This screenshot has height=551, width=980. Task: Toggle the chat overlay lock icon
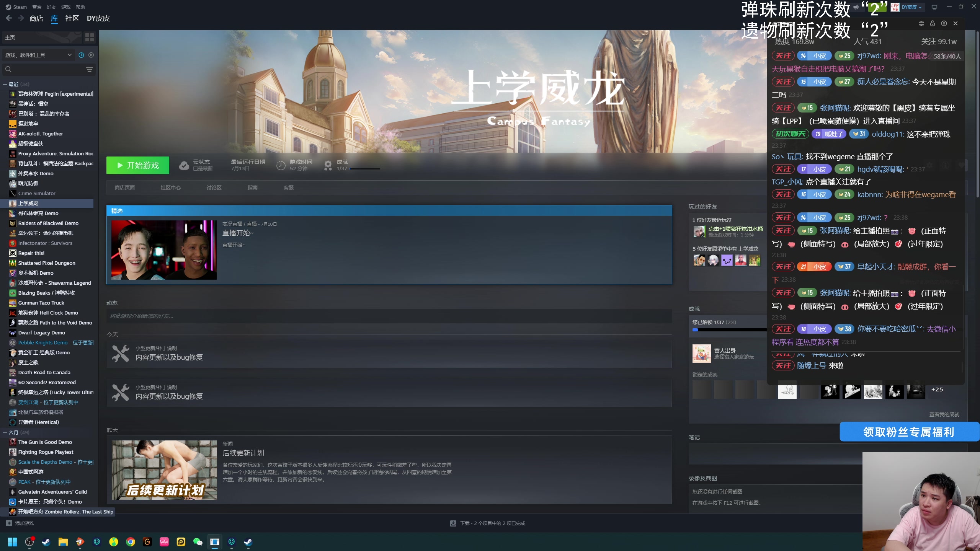[x=933, y=23]
